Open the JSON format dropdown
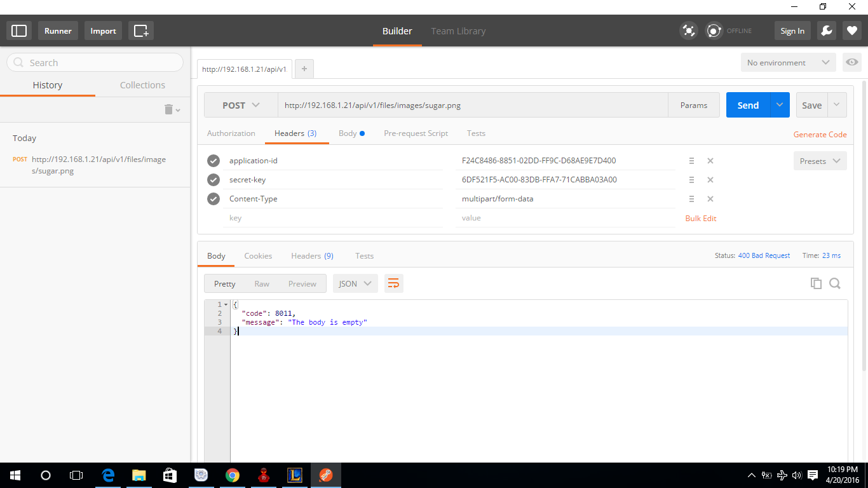This screenshot has height=488, width=868. 355,283
